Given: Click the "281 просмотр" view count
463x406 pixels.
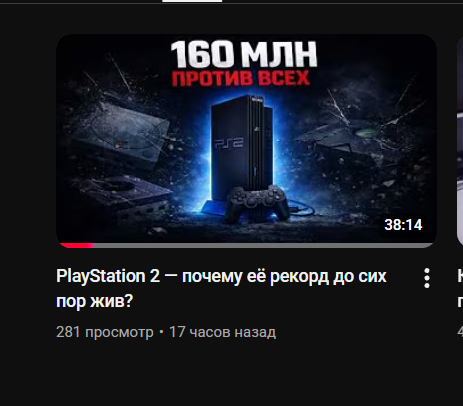Looking at the screenshot, I should 105,332.
